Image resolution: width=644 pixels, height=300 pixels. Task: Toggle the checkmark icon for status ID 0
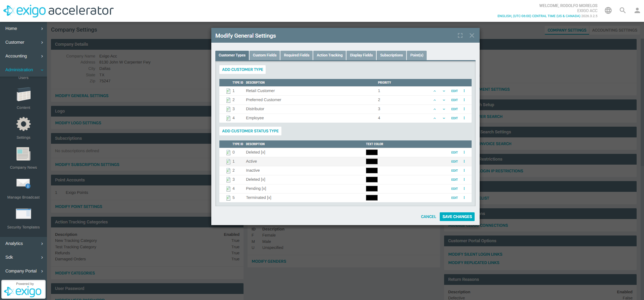(228, 153)
